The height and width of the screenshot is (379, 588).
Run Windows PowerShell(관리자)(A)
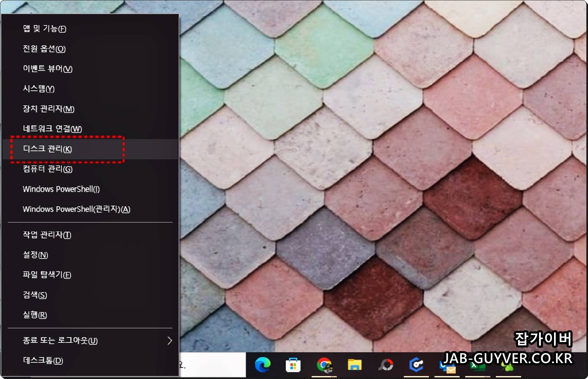[x=90, y=209]
